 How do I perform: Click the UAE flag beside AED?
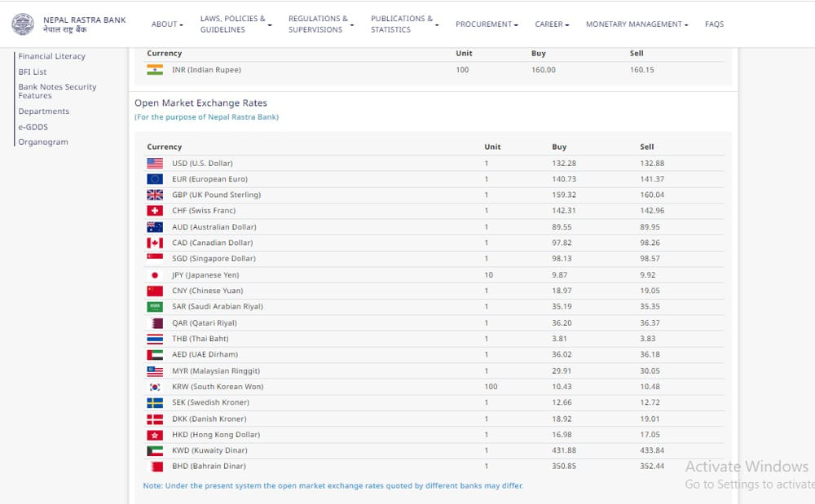155,354
